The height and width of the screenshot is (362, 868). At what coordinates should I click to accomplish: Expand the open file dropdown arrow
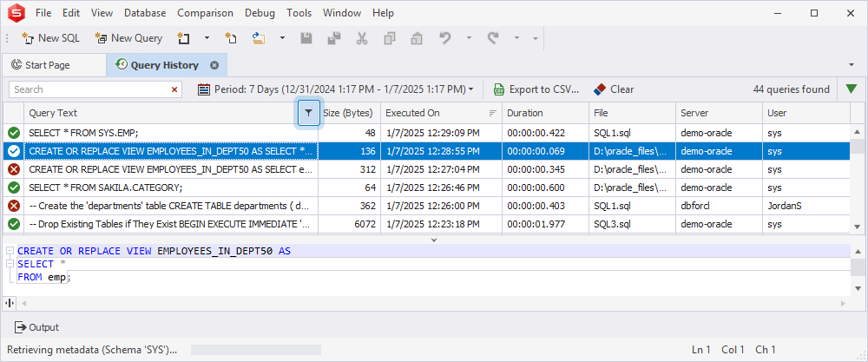282,38
